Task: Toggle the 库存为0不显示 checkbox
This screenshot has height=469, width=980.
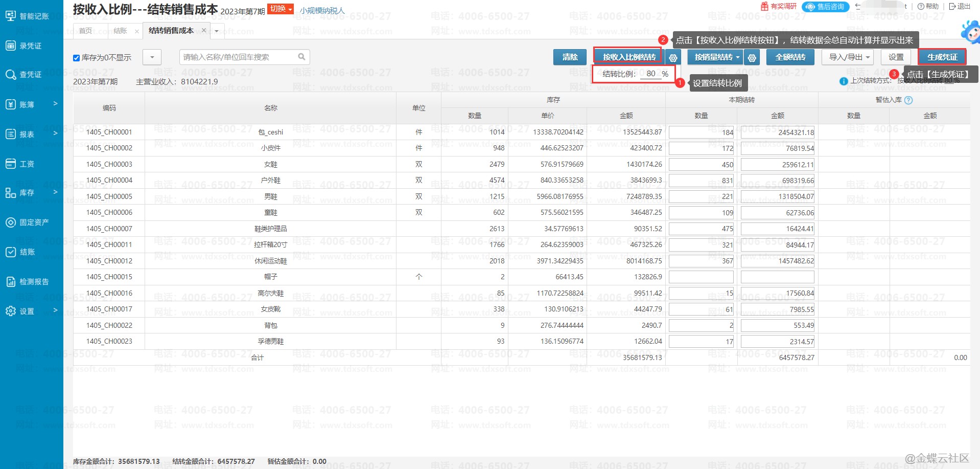Action: pos(77,58)
